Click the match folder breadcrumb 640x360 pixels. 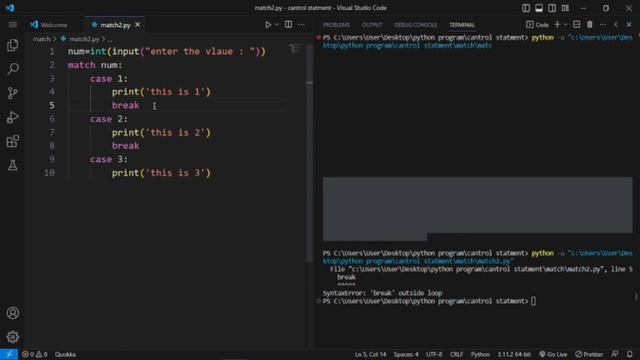click(x=41, y=39)
